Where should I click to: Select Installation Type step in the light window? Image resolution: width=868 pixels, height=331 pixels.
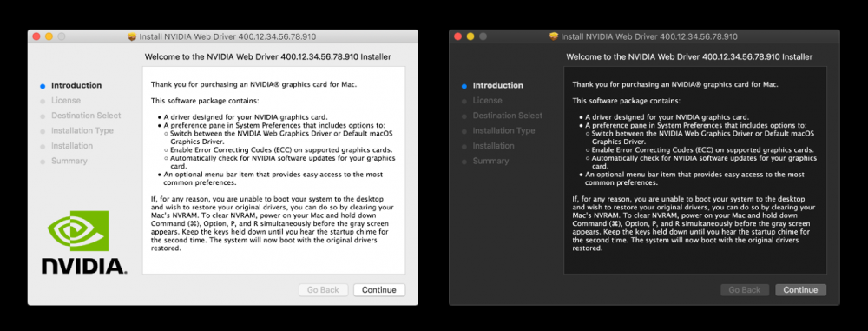tap(82, 130)
